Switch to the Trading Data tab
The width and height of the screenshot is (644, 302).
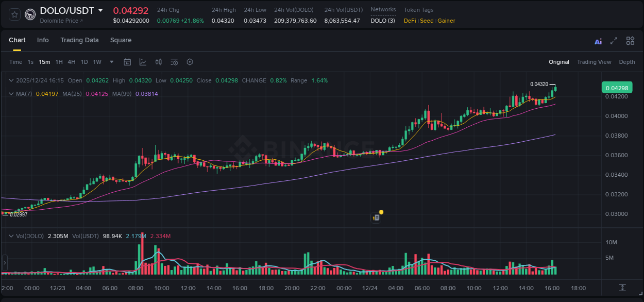[79, 40]
